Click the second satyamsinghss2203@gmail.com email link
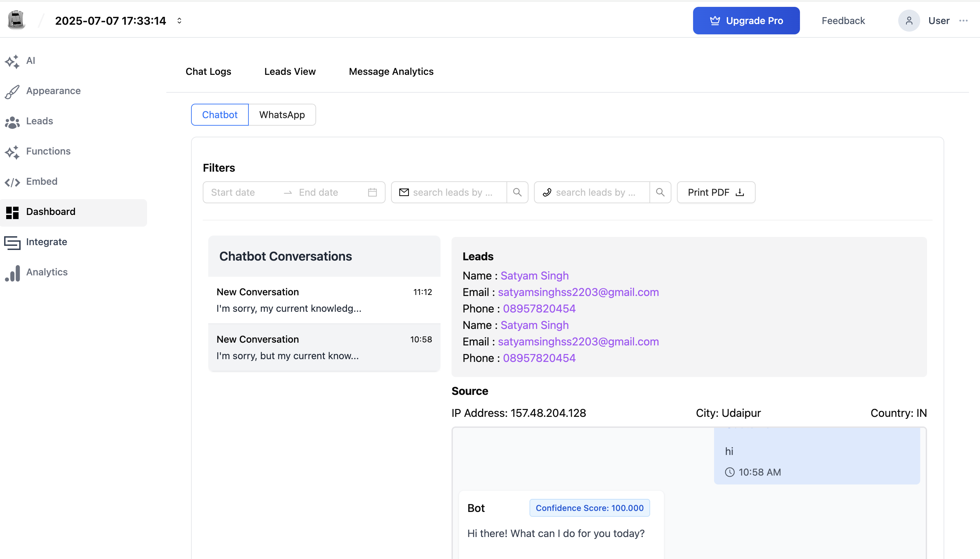Image resolution: width=980 pixels, height=559 pixels. (x=578, y=342)
